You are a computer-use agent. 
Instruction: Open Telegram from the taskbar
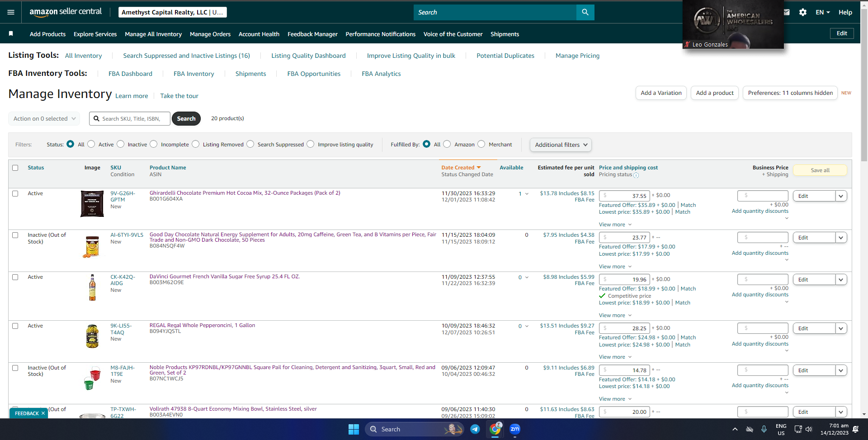(x=475, y=429)
